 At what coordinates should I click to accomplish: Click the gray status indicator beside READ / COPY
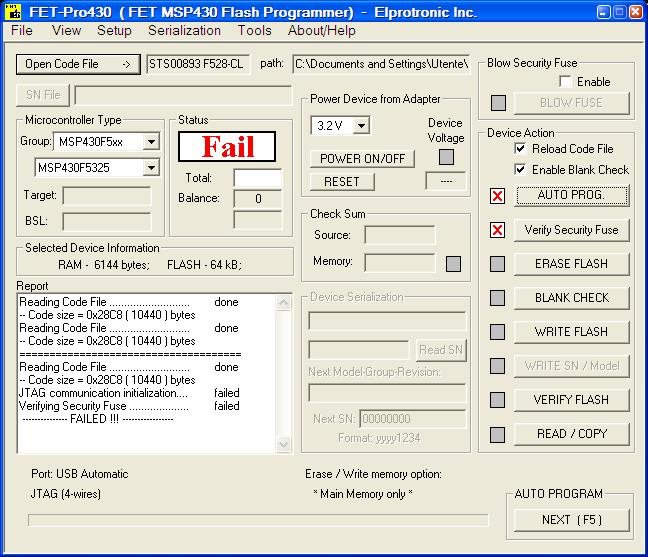(497, 435)
